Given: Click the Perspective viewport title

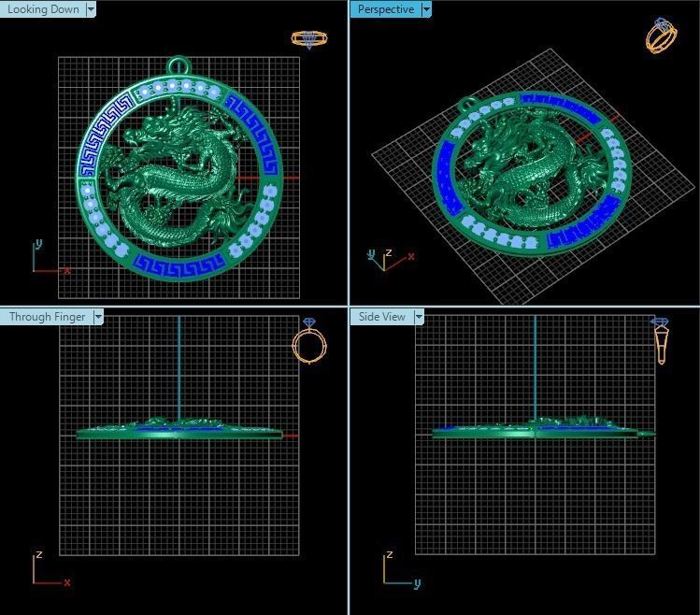Looking at the screenshot, I should tap(386, 9).
